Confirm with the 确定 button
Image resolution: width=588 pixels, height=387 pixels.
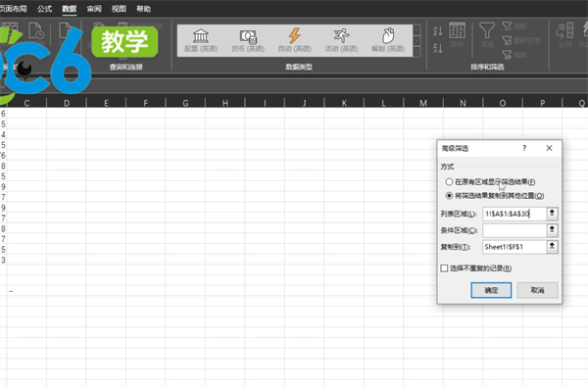pyautogui.click(x=491, y=290)
